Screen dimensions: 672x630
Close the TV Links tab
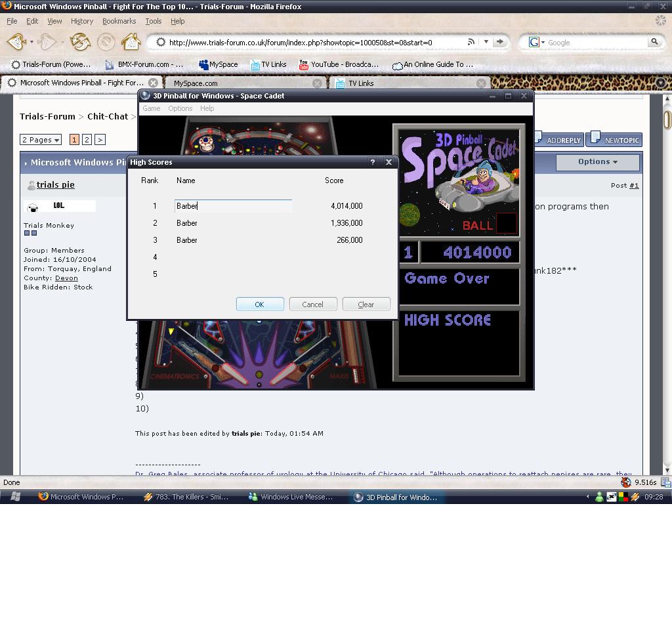coord(481,83)
